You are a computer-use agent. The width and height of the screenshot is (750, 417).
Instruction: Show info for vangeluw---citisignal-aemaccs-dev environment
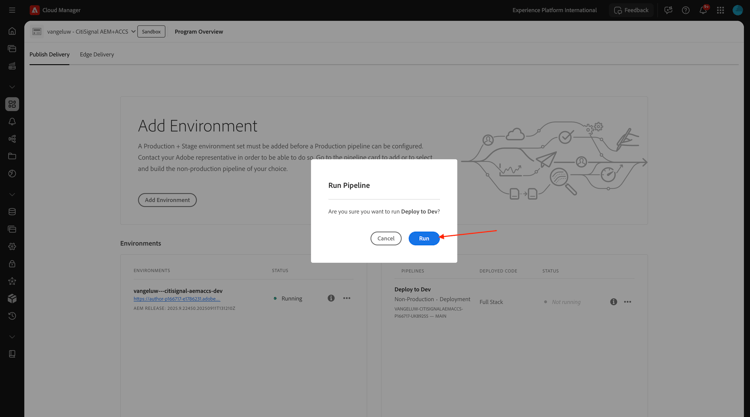pyautogui.click(x=331, y=298)
